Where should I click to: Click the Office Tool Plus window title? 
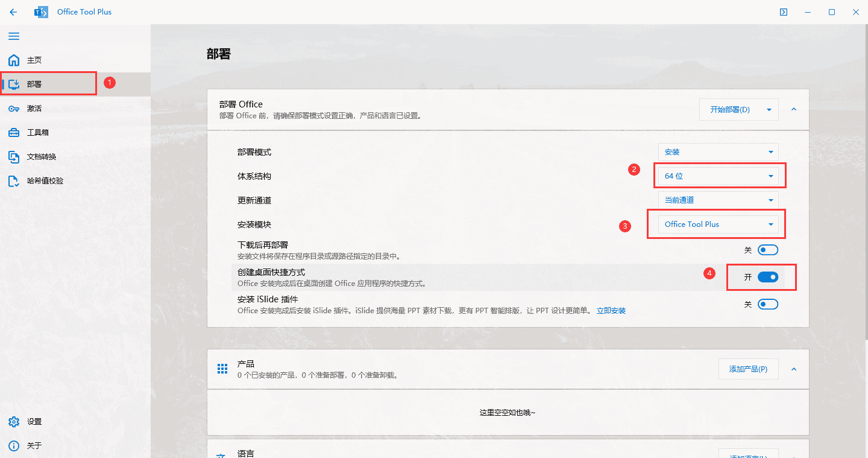[x=84, y=12]
